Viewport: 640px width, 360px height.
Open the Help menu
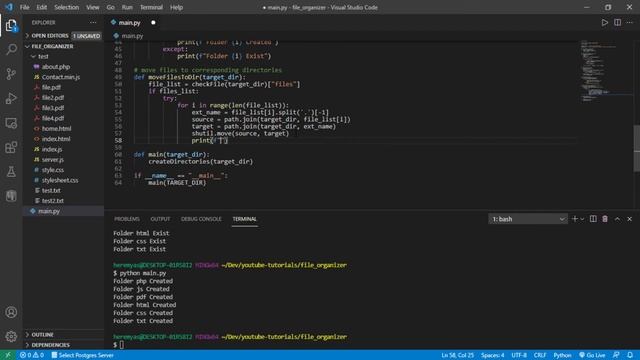tap(176, 7)
